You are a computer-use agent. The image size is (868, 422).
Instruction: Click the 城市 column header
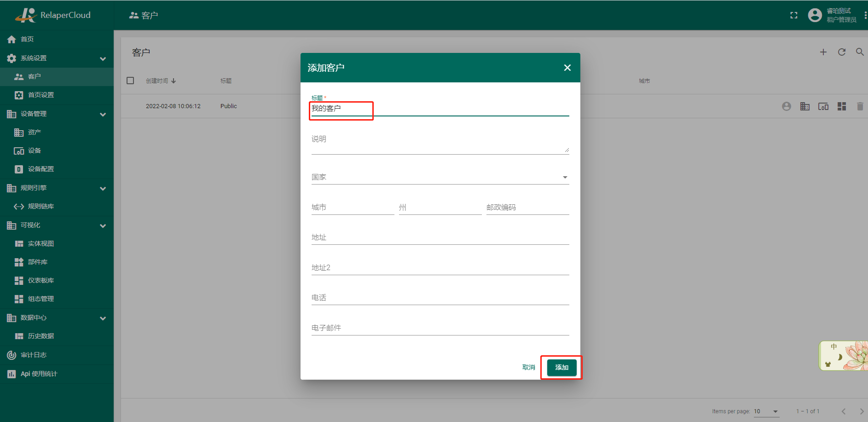click(644, 81)
